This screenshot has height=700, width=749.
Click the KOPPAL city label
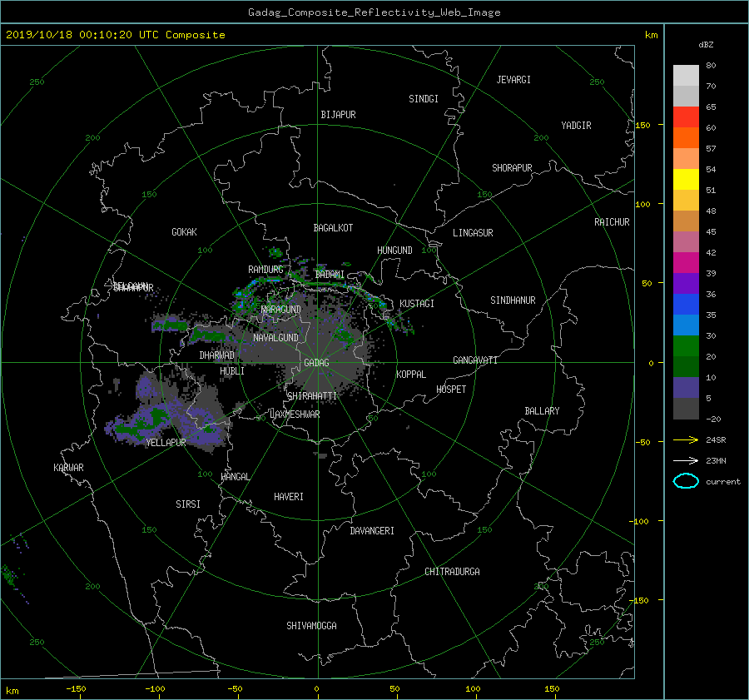point(411,374)
